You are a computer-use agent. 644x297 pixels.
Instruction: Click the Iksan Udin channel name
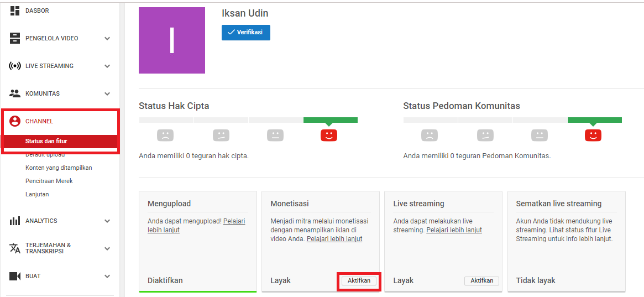245,13
